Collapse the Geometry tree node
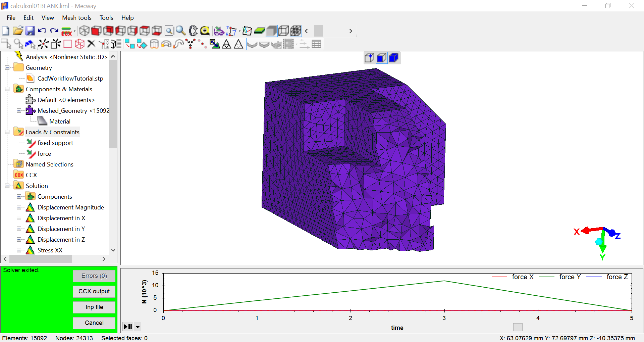 point(7,68)
